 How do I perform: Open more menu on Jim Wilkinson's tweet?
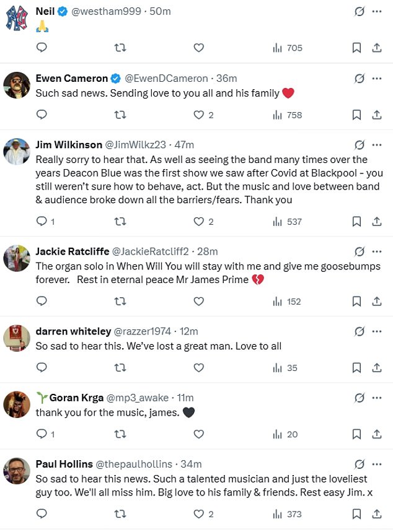pyautogui.click(x=376, y=145)
